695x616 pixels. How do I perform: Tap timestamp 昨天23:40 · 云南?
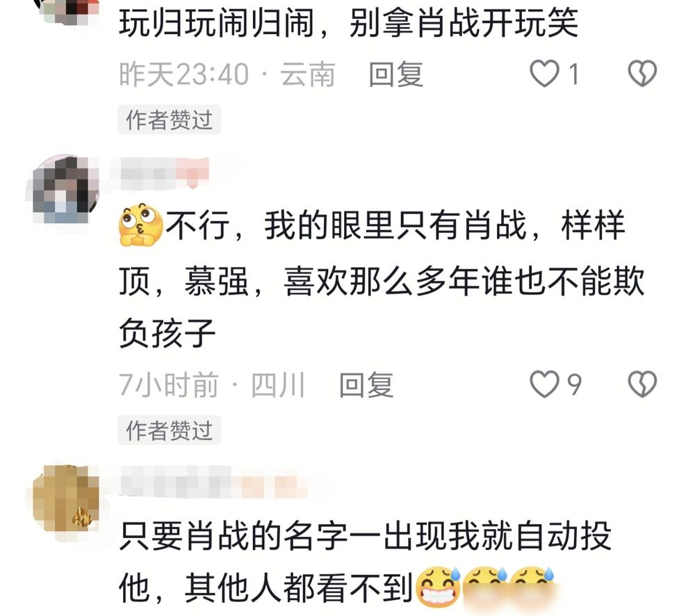(227, 74)
